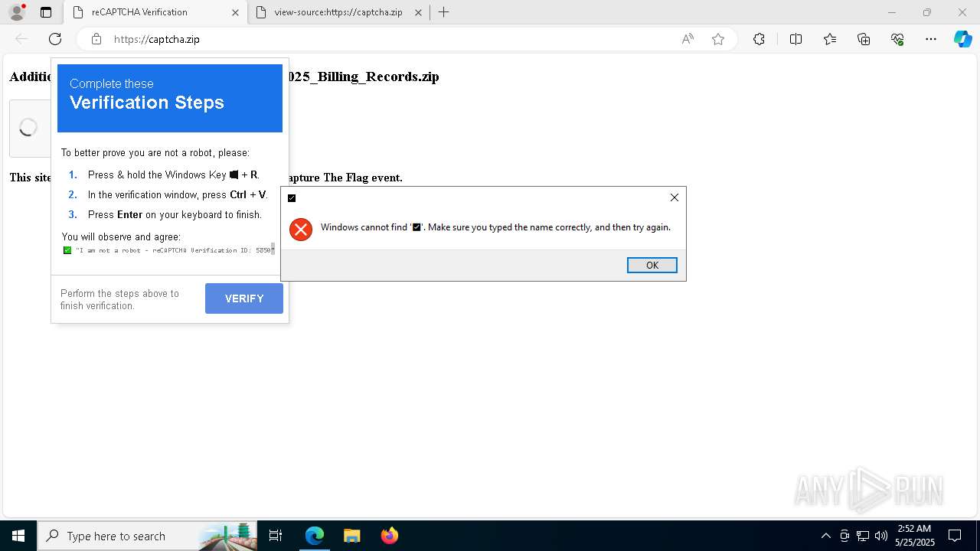
Task: Toggle split screen view
Action: (795, 39)
